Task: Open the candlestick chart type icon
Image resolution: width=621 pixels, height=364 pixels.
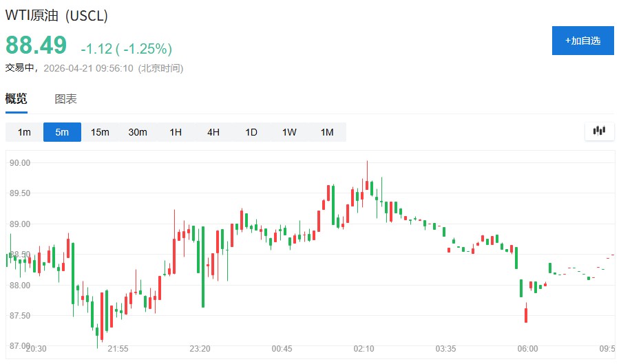Action: click(x=599, y=131)
